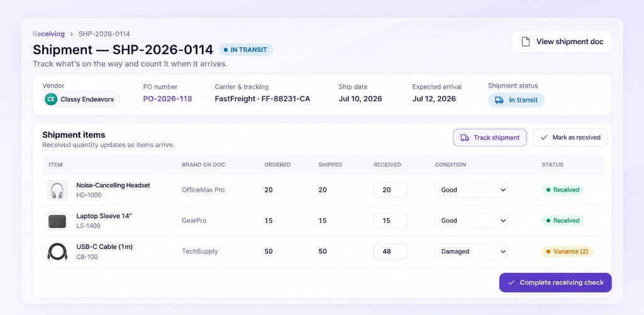Click received quantity field for Laptop Sleeve
The height and width of the screenshot is (315, 644).
(390, 221)
